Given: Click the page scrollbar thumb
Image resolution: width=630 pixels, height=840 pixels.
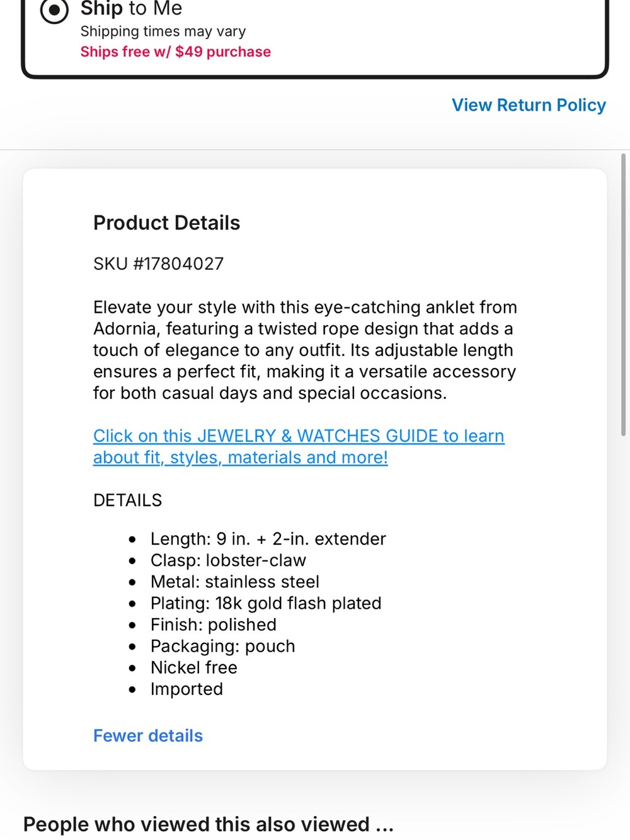Looking at the screenshot, I should click(x=623, y=294).
